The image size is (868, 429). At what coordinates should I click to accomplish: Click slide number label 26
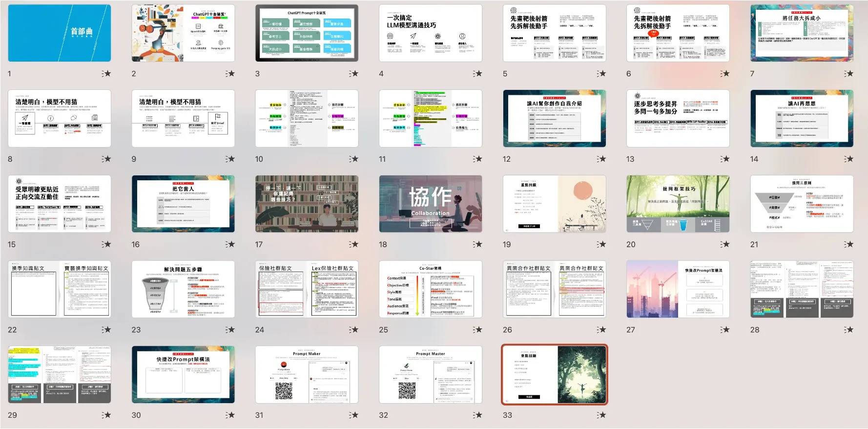[x=508, y=330]
